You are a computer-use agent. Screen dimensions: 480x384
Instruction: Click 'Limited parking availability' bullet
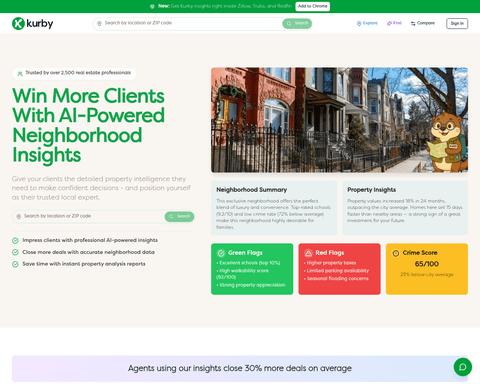(336, 271)
